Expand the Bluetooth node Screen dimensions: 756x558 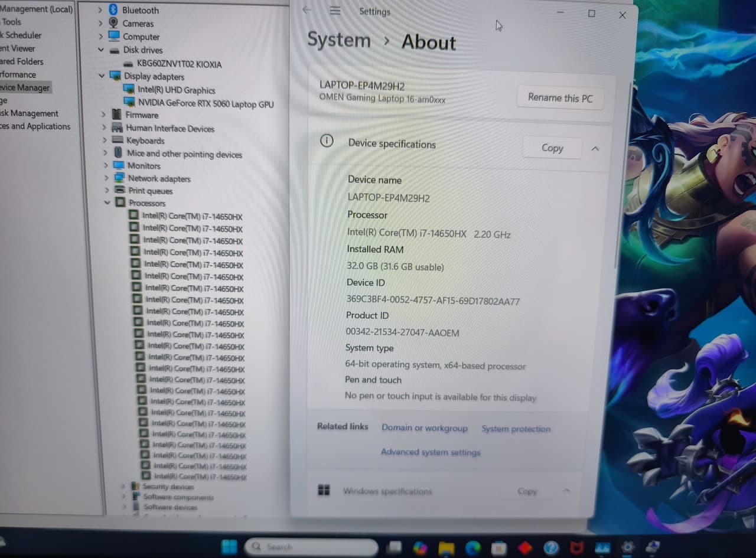pos(100,10)
